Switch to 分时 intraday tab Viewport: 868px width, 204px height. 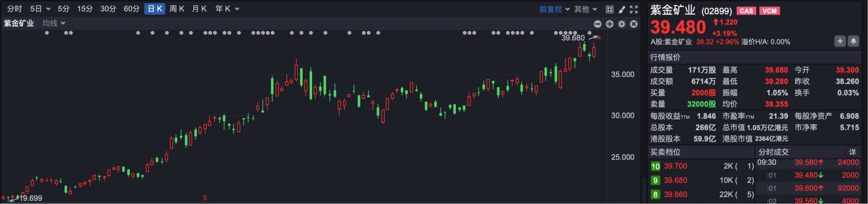(x=14, y=9)
